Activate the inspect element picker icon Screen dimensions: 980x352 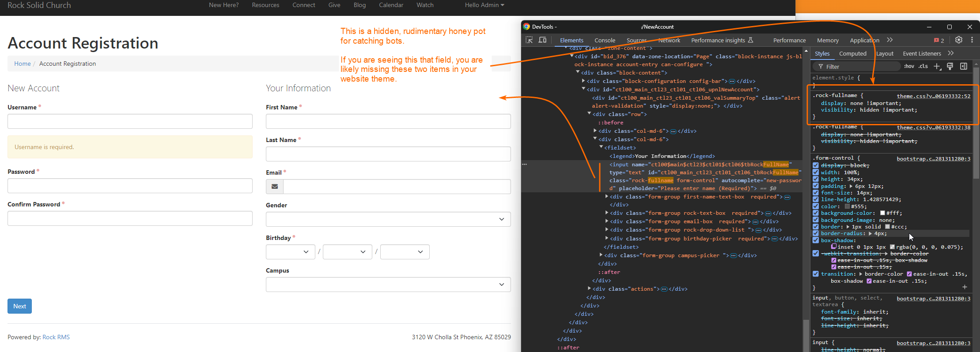click(x=529, y=40)
